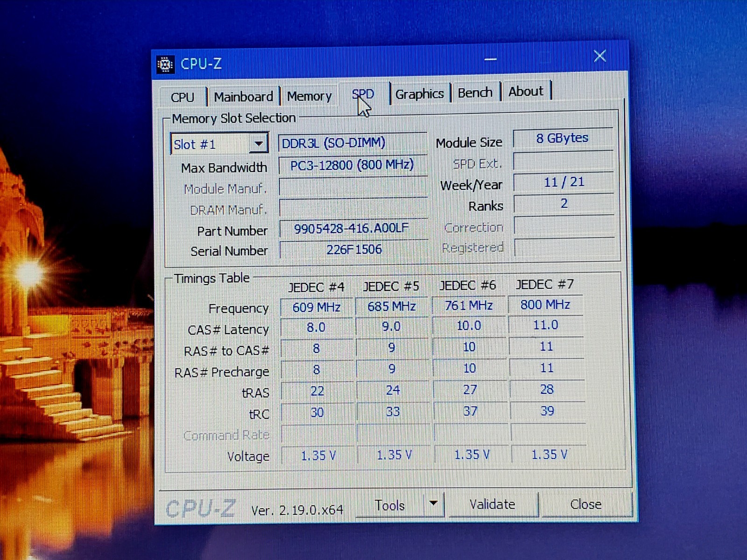Click the 8 GBytes module size value

[x=563, y=139]
